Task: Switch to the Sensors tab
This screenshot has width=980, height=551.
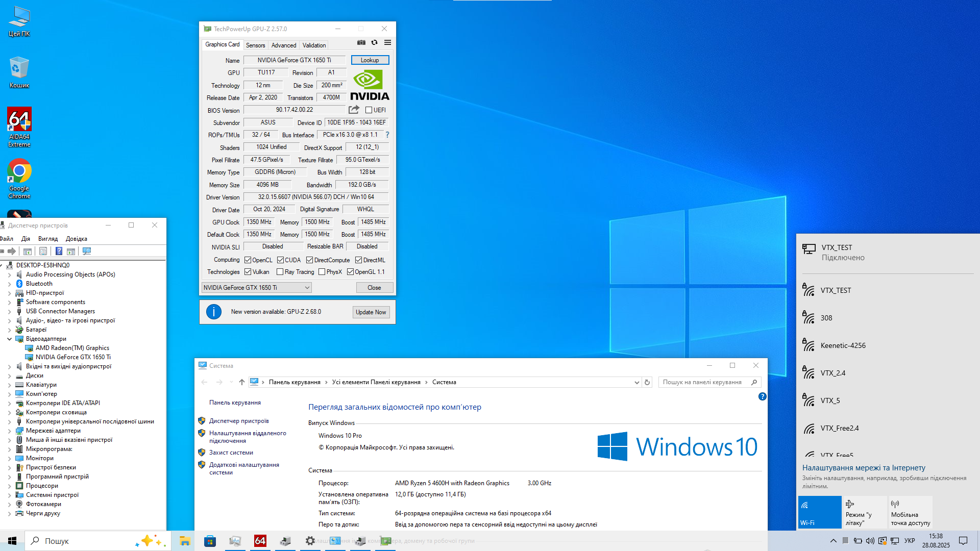Action: point(255,45)
